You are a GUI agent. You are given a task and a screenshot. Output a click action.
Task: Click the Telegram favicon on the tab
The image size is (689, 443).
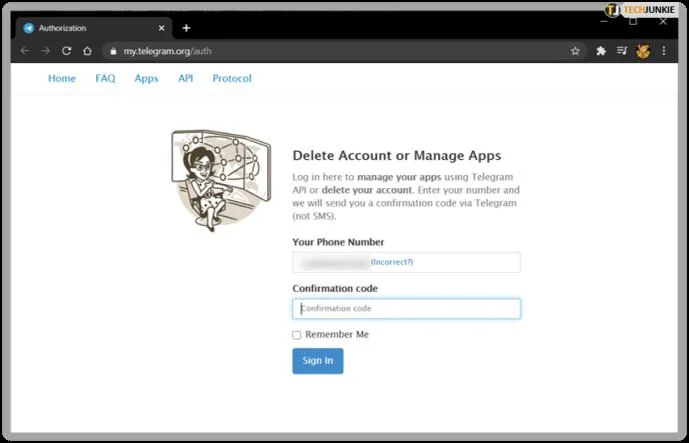point(29,28)
